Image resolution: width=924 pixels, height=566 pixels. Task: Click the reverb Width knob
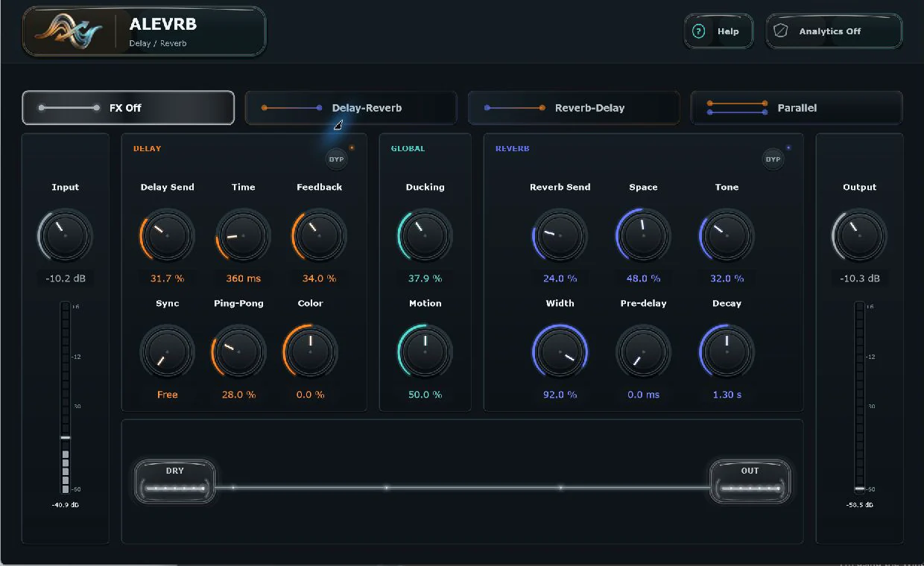tap(560, 352)
